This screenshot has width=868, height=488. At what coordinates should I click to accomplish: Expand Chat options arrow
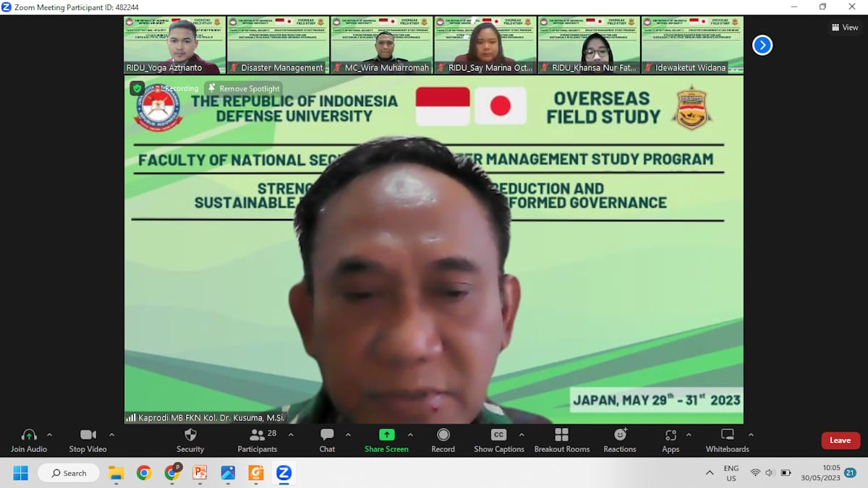(x=348, y=435)
